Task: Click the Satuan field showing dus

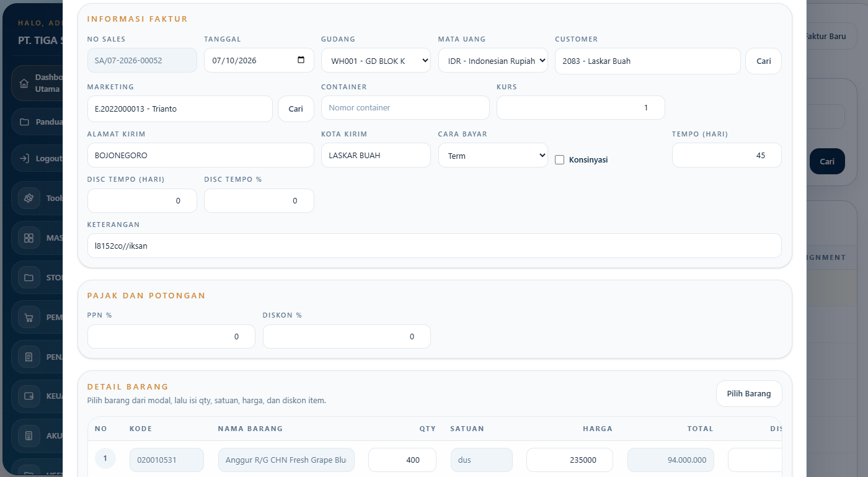Action: tap(482, 460)
